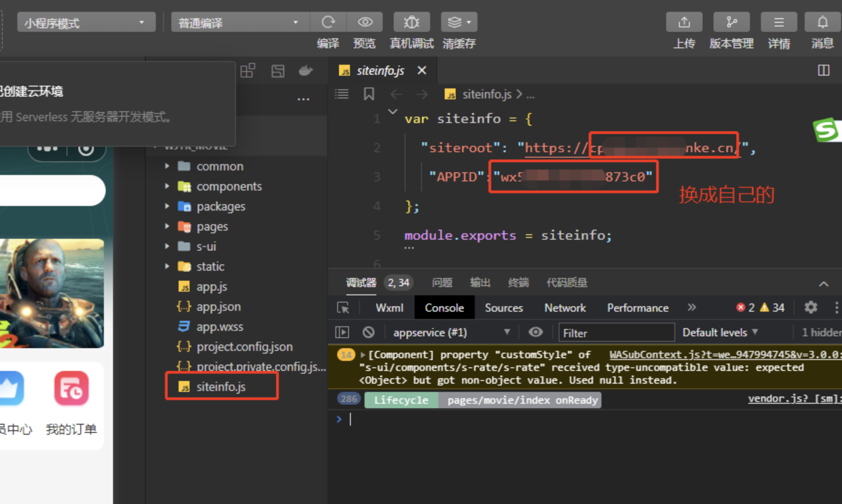
Task: Toggle the live expression eye in console
Action: pyautogui.click(x=535, y=333)
